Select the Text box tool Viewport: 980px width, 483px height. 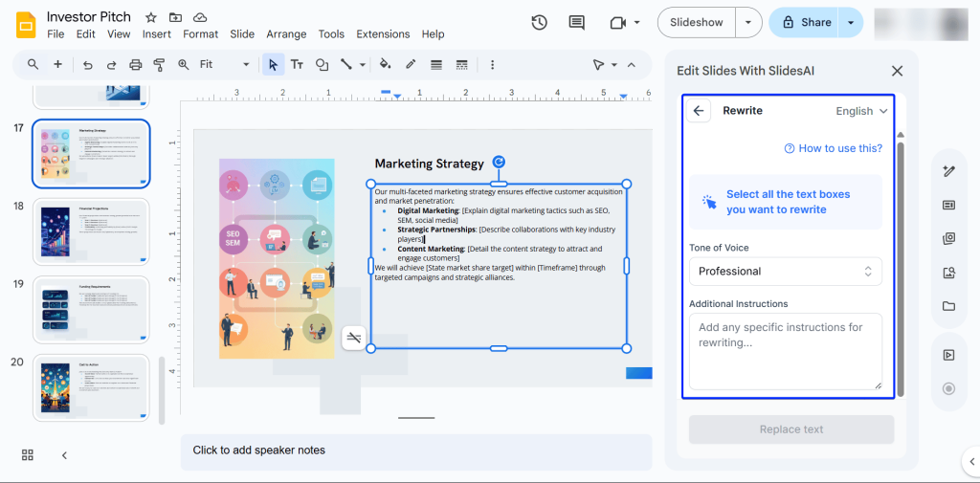click(297, 65)
